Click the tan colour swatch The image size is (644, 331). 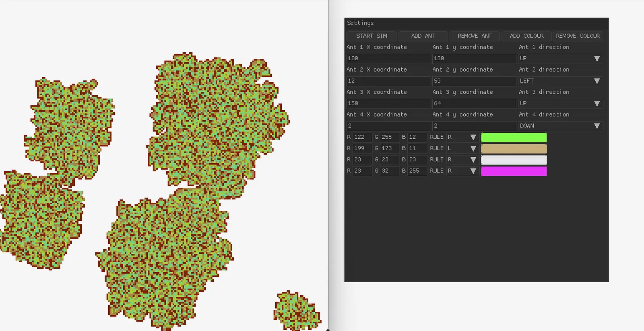514,149
